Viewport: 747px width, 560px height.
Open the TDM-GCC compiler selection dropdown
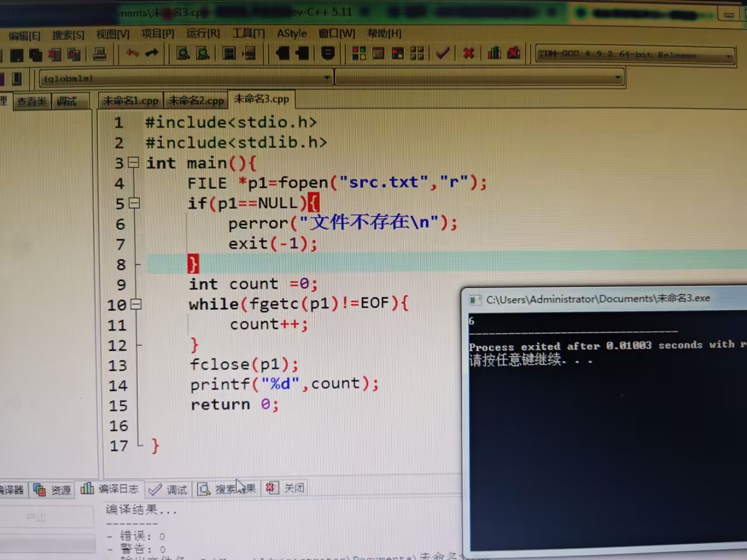pyautogui.click(x=728, y=55)
